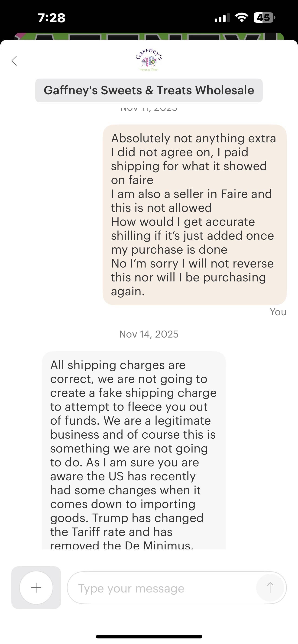
Task: Tap "this nor will I be purchasing" line
Action: pos(188,277)
